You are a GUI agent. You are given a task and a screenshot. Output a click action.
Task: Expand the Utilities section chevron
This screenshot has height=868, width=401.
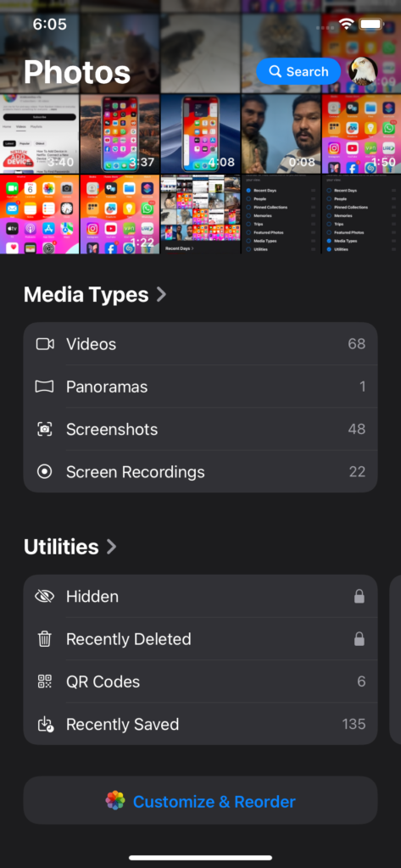pyautogui.click(x=111, y=547)
